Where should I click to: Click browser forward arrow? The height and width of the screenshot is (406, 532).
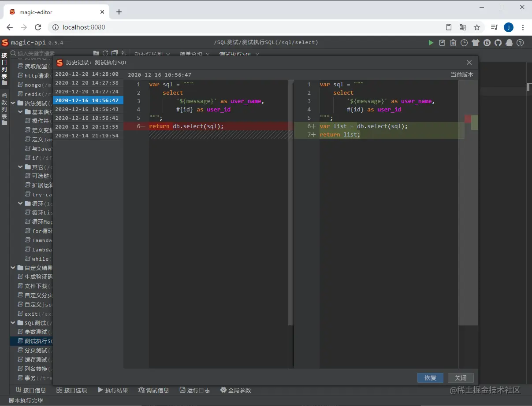click(24, 27)
